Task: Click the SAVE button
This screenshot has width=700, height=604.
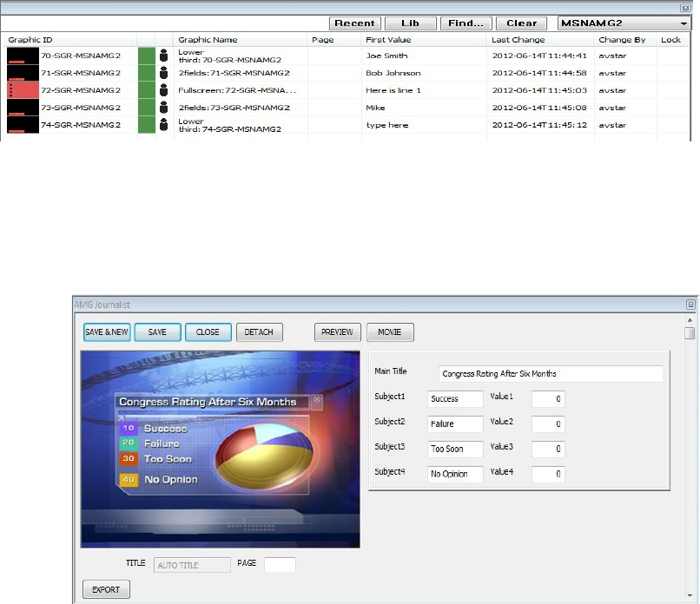Action: [x=157, y=332]
